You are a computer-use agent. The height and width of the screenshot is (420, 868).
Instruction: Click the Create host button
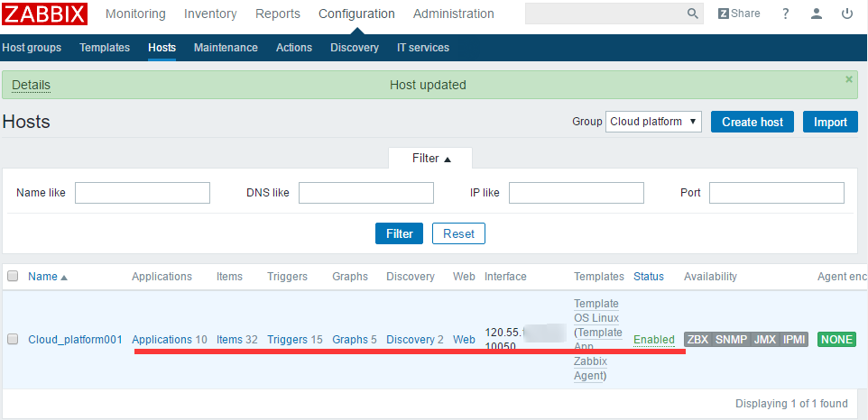pyautogui.click(x=753, y=122)
